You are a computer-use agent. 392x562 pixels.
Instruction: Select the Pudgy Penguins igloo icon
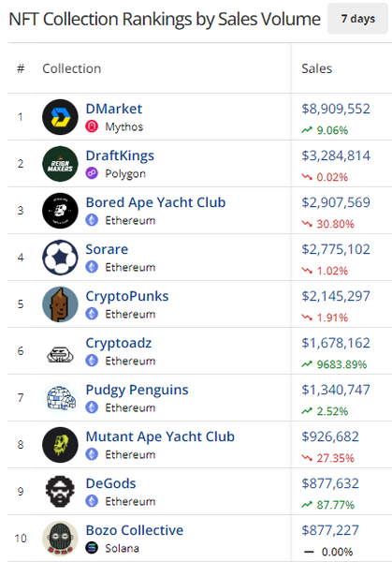[61, 398]
